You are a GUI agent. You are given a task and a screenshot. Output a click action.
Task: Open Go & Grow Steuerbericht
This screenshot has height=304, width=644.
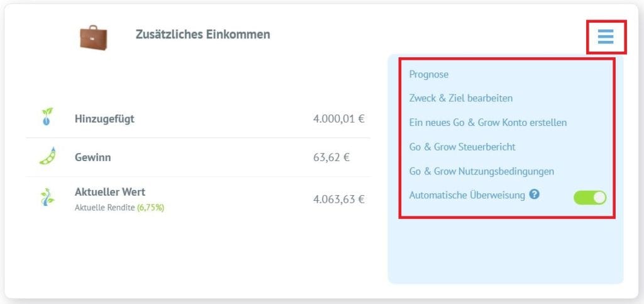pos(462,147)
